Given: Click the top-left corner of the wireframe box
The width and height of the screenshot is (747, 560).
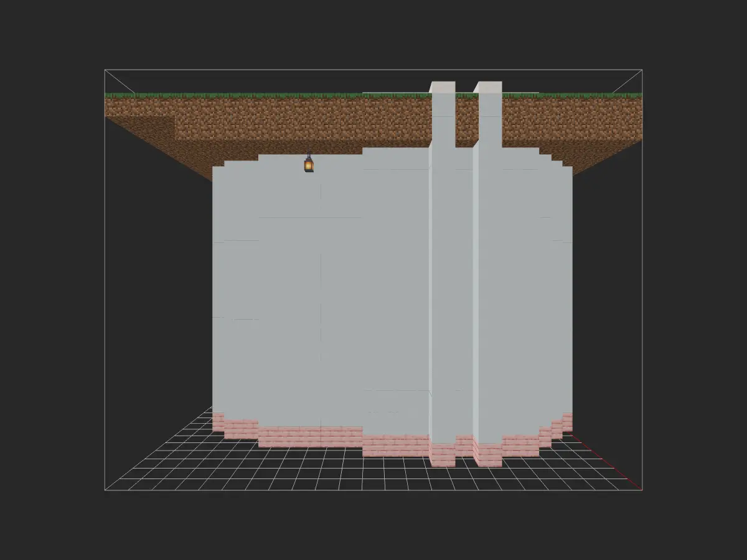Looking at the screenshot, I should 105,70.
